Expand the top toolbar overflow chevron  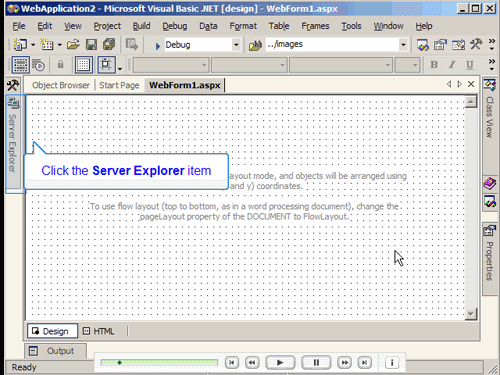tap(492, 44)
